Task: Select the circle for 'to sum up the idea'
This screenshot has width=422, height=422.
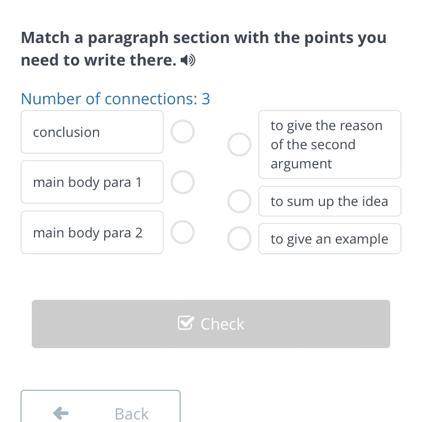Action: 239,201
